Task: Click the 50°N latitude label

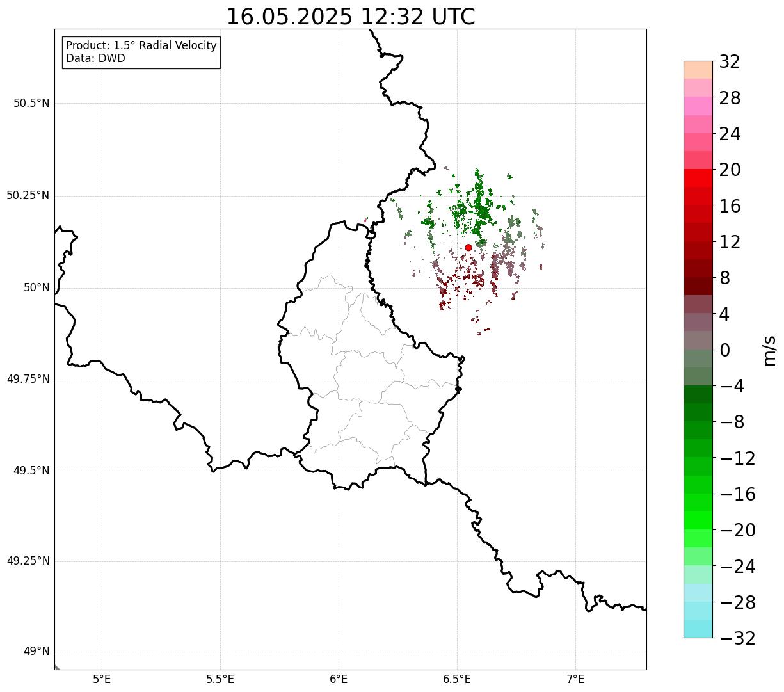Action: point(36,287)
